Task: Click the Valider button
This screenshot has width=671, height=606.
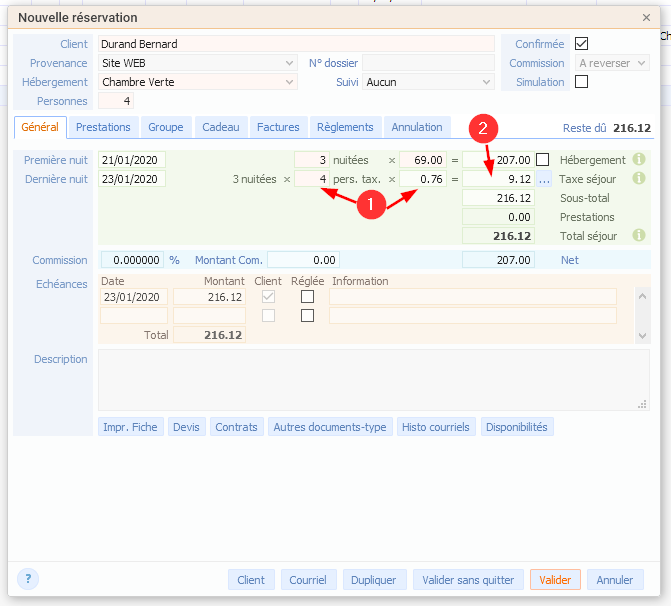Action: pyautogui.click(x=555, y=580)
